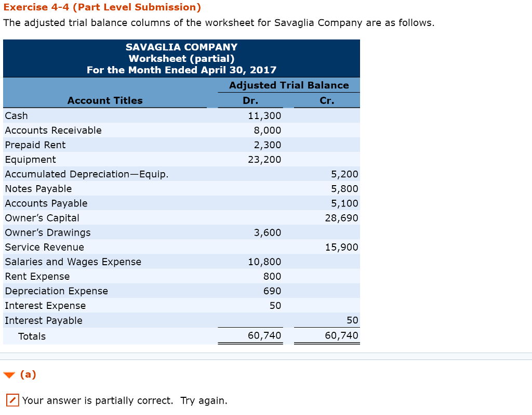Click the Equipment debit value 23,200
Screen dimensions: 532x415
click(x=264, y=159)
